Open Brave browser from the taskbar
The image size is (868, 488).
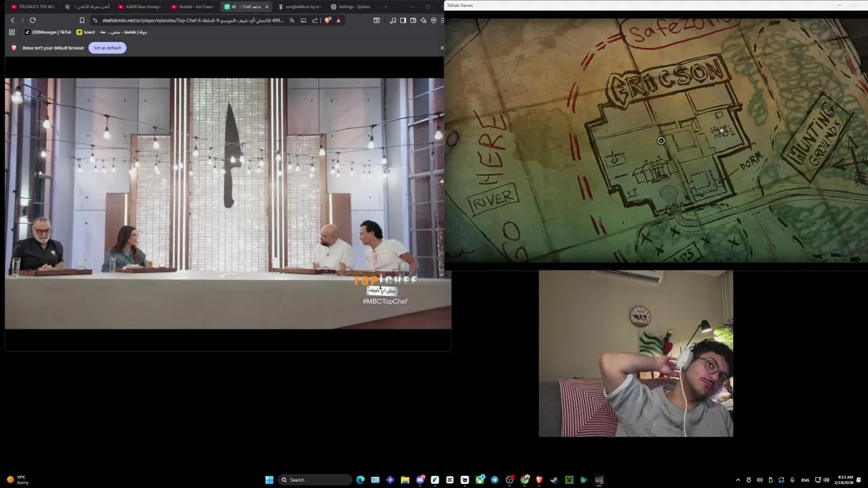(x=539, y=480)
